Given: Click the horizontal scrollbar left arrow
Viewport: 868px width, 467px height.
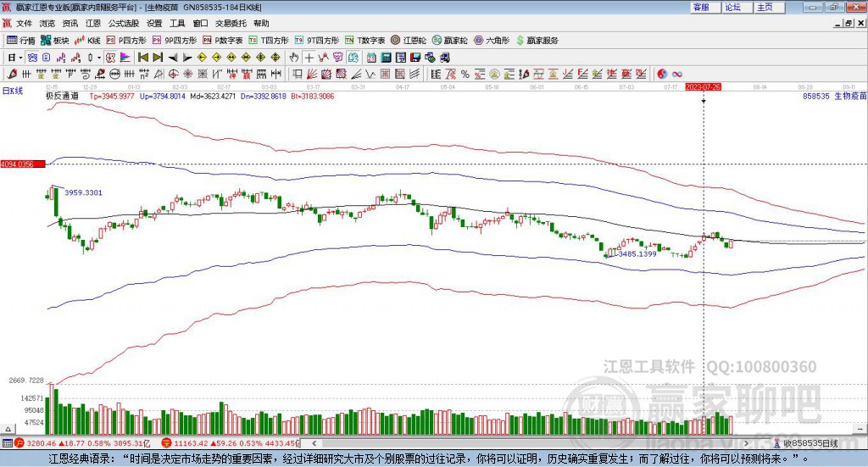Looking at the screenshot, I should coord(314,443).
